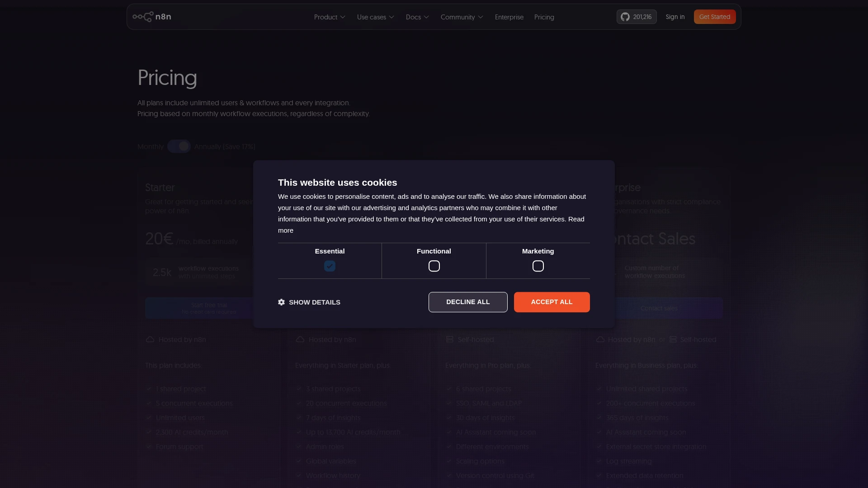The height and width of the screenshot is (488, 868).
Task: Click the checkmark icon beside Forum support
Action: coord(149,446)
